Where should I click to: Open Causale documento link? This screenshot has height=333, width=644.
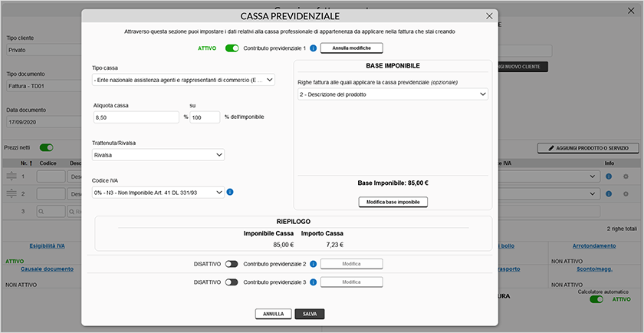pos(47,269)
